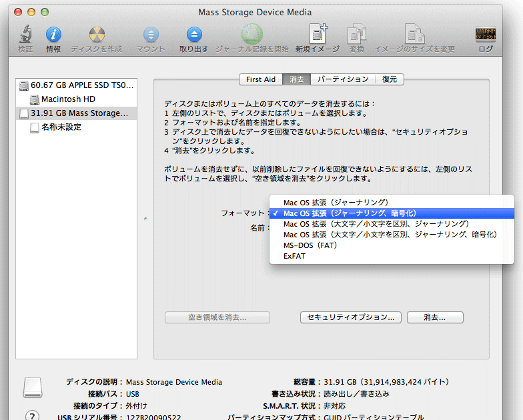Switch to the 消去 (Erase) tab
The image size is (523, 420).
click(296, 79)
